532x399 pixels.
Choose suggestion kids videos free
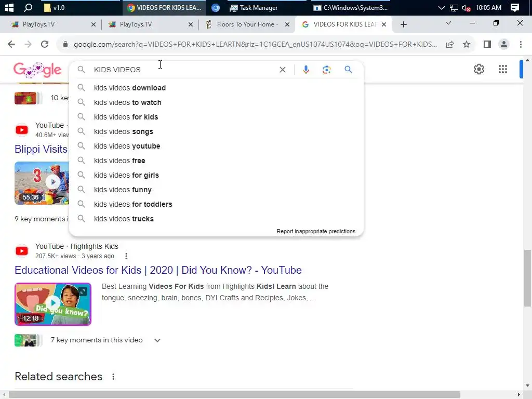point(216,161)
